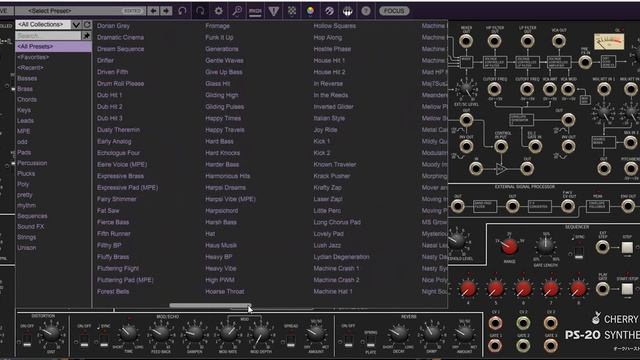Open the All Collections dropdown
Screen dimensions: 640x360
49,24
